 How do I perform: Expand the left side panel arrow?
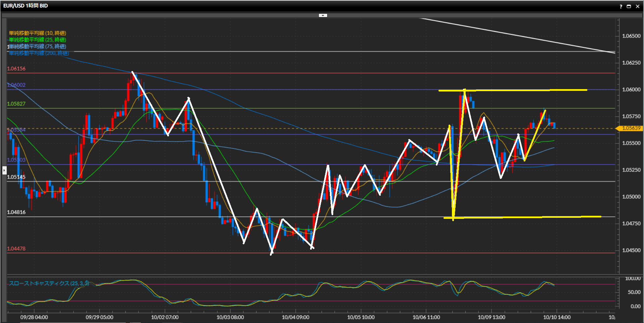[4, 170]
